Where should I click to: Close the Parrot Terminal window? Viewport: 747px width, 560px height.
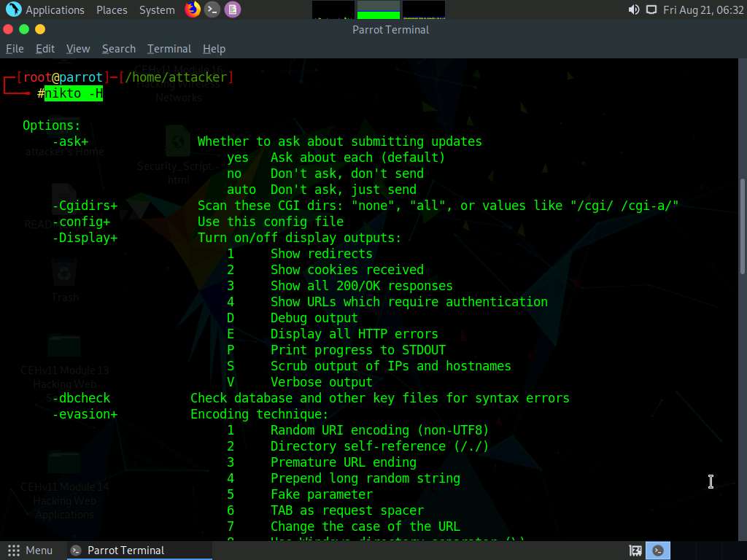click(x=7, y=29)
